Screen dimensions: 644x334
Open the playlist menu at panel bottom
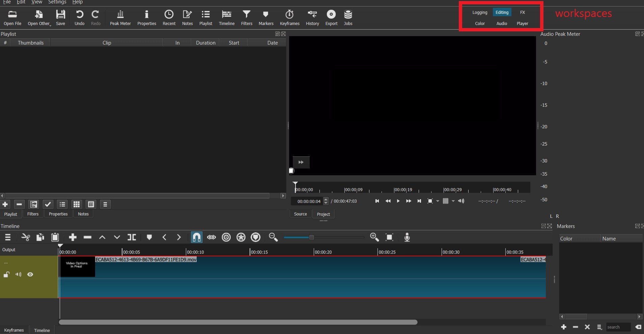click(x=106, y=204)
